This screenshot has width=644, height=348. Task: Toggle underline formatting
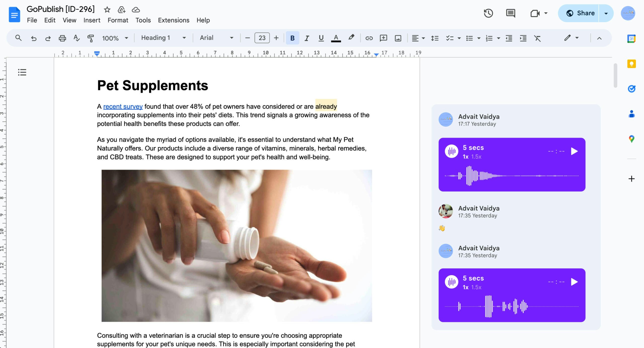click(x=321, y=38)
